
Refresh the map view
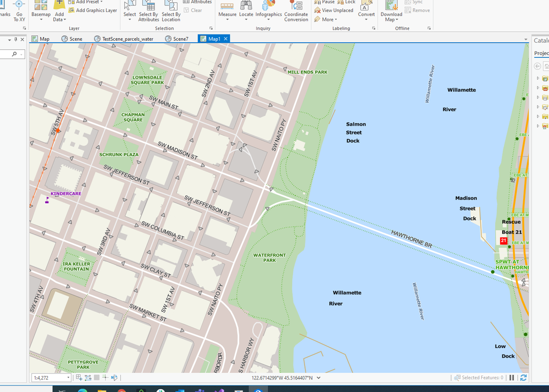tap(523, 378)
